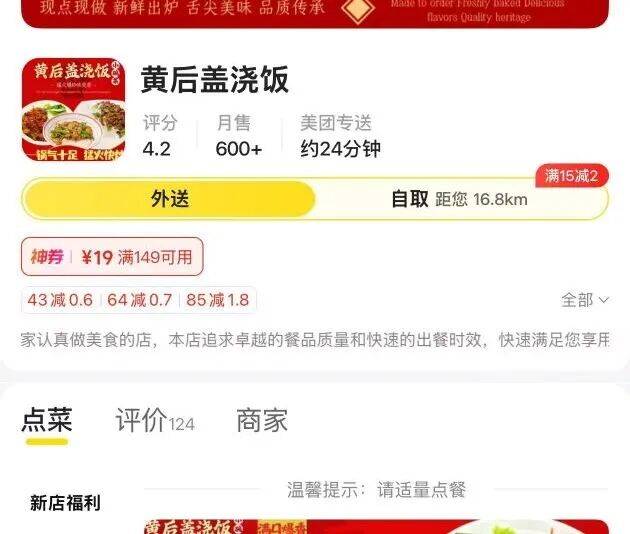Screen dimensions: 630x534
Task: Click the store name 黄后盖浇饭
Action: pos(215,80)
